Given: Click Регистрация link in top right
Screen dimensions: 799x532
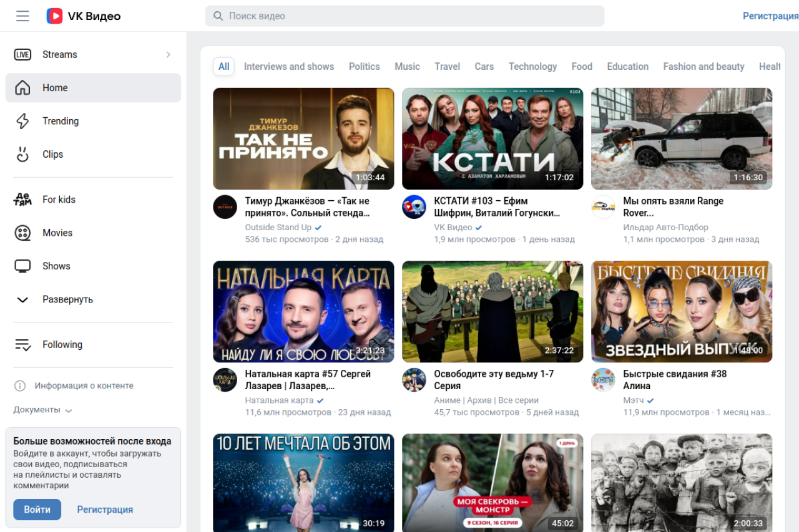Looking at the screenshot, I should pos(770,16).
